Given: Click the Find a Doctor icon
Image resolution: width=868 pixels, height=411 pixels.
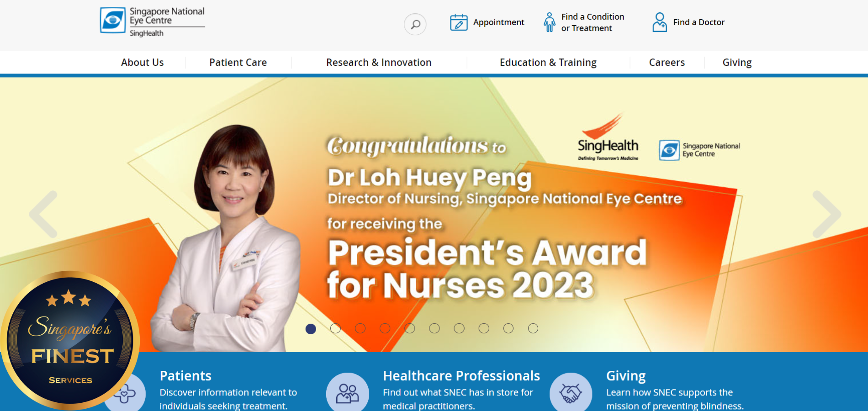Looking at the screenshot, I should pyautogui.click(x=659, y=22).
